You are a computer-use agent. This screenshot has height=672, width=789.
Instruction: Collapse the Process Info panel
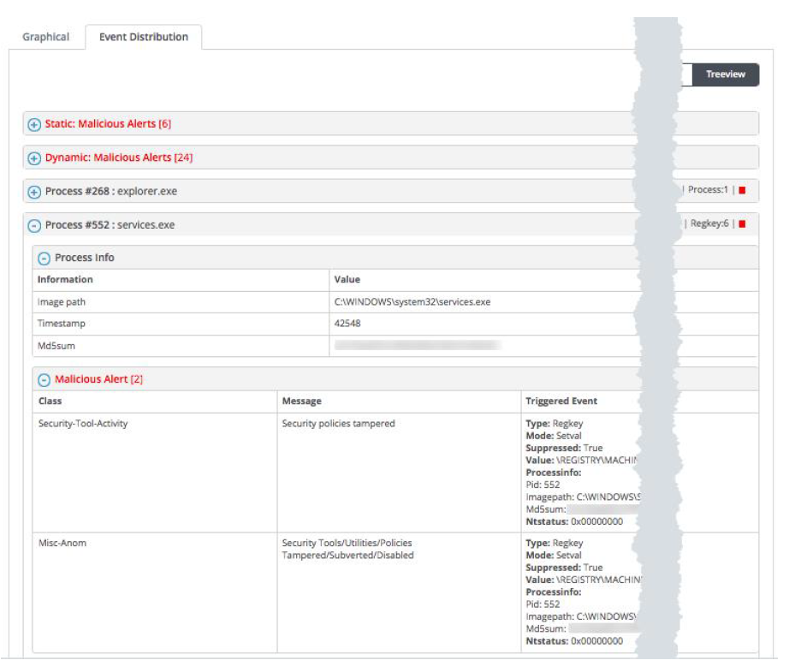(44, 259)
